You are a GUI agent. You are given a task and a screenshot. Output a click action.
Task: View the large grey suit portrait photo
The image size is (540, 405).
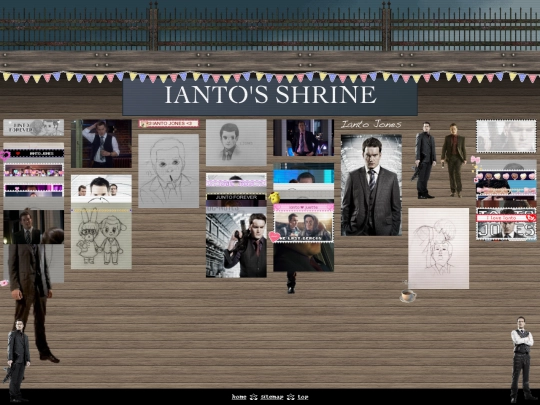pos(371,185)
